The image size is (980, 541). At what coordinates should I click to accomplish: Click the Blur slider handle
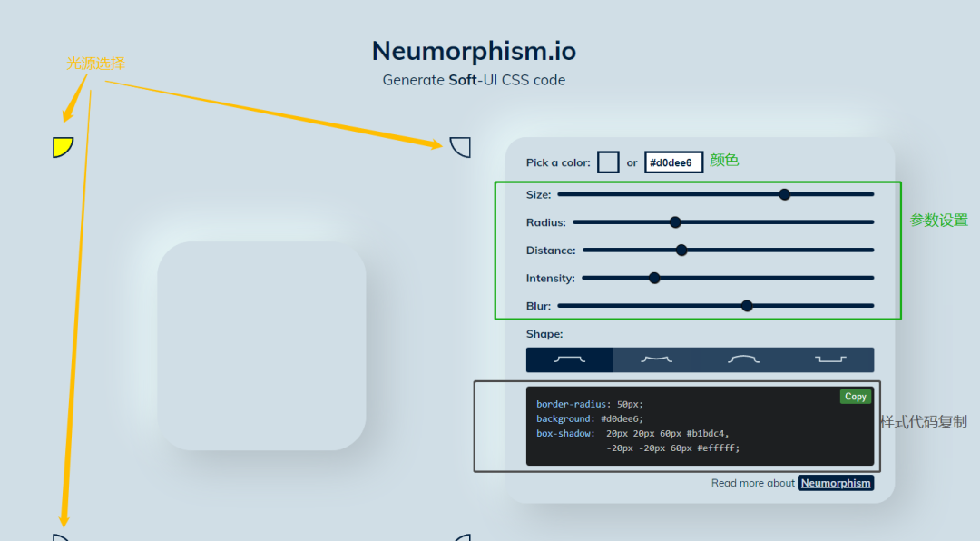coord(747,306)
